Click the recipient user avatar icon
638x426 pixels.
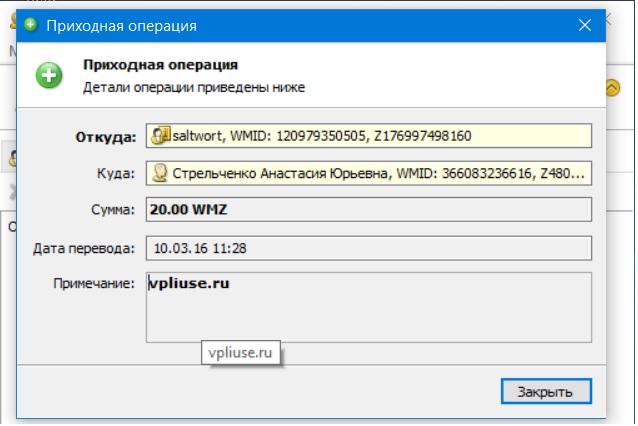pos(160,173)
